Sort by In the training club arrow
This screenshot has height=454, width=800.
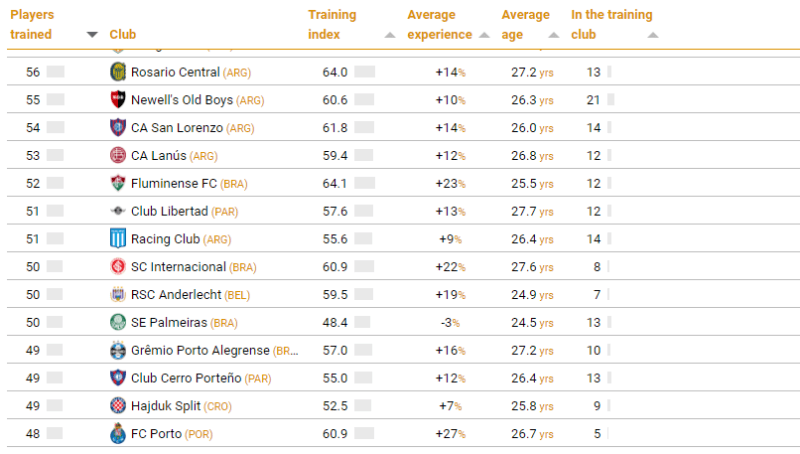[653, 35]
